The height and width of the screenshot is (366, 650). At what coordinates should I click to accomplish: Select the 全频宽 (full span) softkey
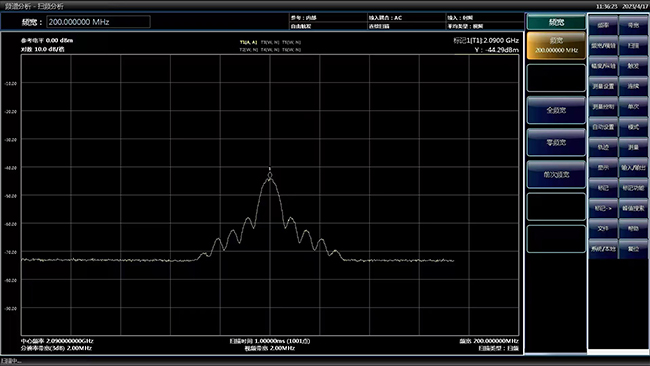556,110
